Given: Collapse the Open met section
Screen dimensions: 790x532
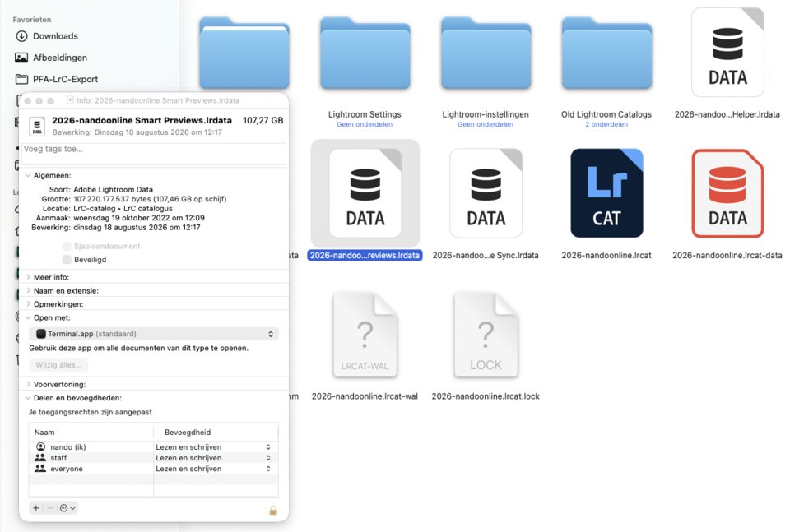Looking at the screenshot, I should [x=28, y=318].
